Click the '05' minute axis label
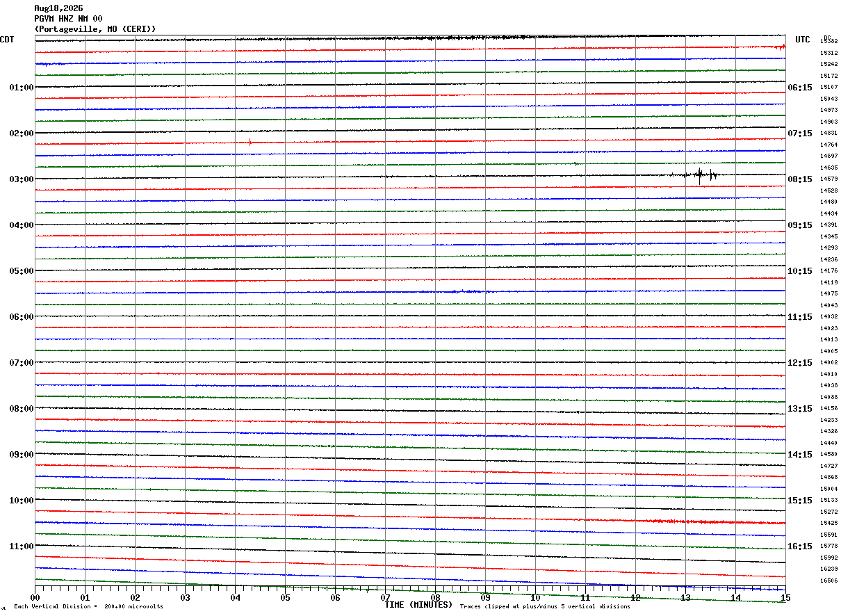Image resolution: width=841 pixels, height=616 pixels. point(285,598)
